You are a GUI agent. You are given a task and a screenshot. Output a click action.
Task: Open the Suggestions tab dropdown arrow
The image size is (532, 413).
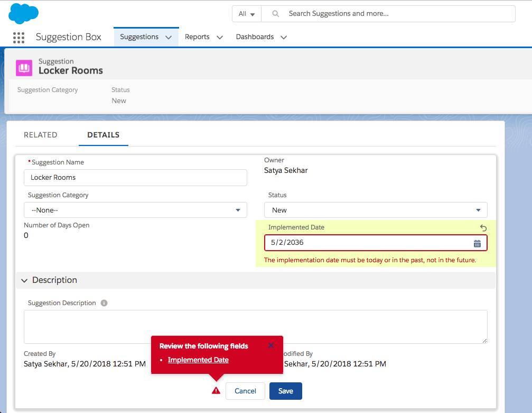pyautogui.click(x=168, y=37)
